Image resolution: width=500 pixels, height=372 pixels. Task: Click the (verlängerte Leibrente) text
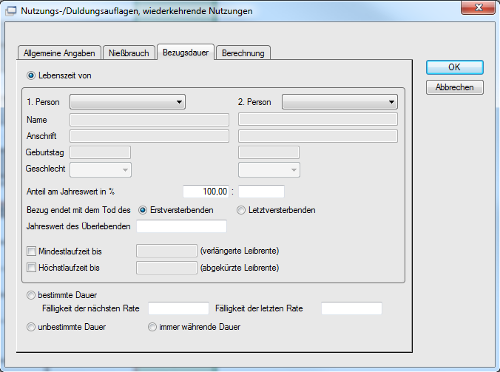[x=239, y=251]
